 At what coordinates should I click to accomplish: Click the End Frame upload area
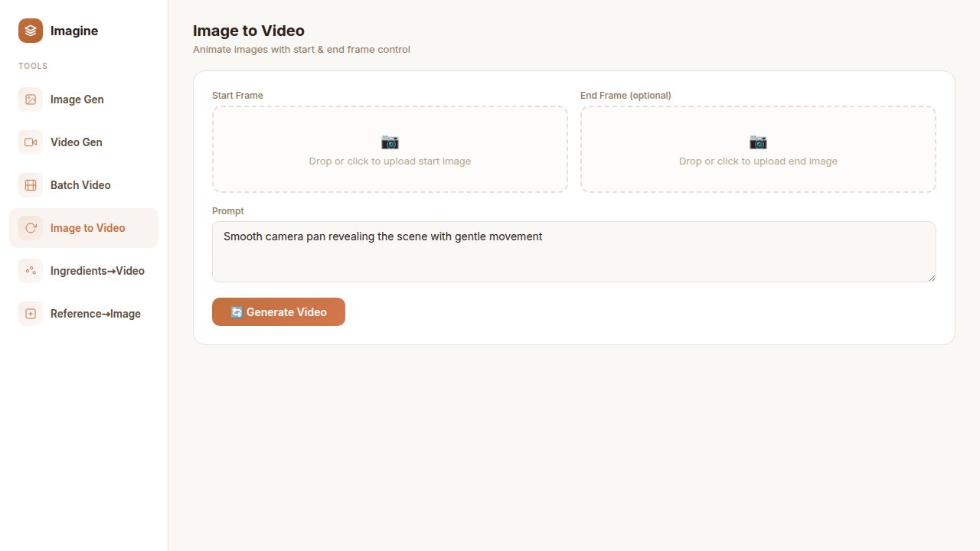tap(758, 149)
